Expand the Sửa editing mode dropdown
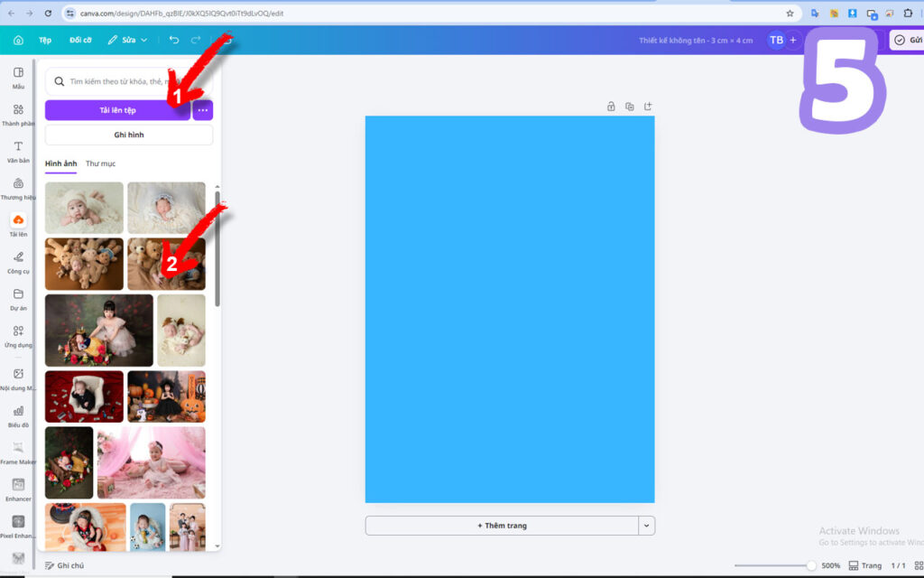Image resolution: width=924 pixels, height=578 pixels. click(127, 40)
